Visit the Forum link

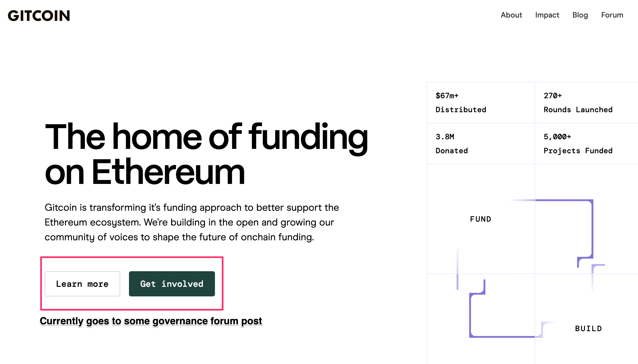[612, 15]
